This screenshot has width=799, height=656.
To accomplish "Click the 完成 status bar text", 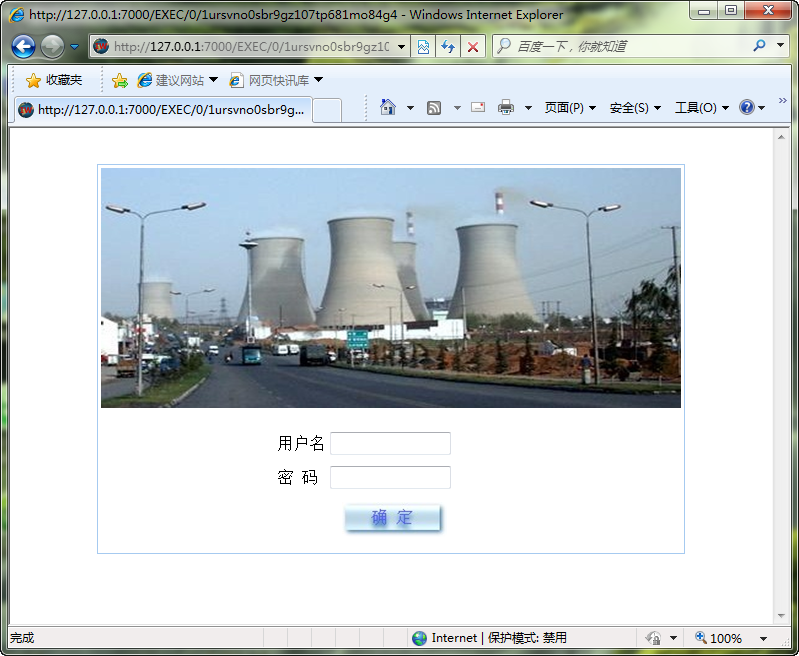I will point(22,638).
